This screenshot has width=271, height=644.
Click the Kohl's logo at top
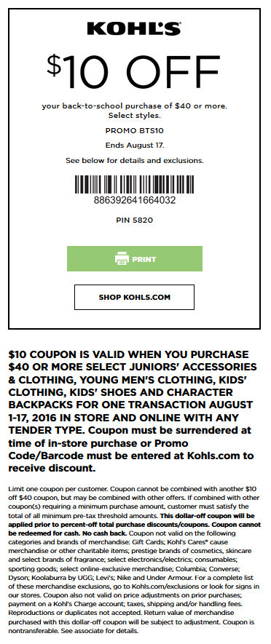(134, 29)
